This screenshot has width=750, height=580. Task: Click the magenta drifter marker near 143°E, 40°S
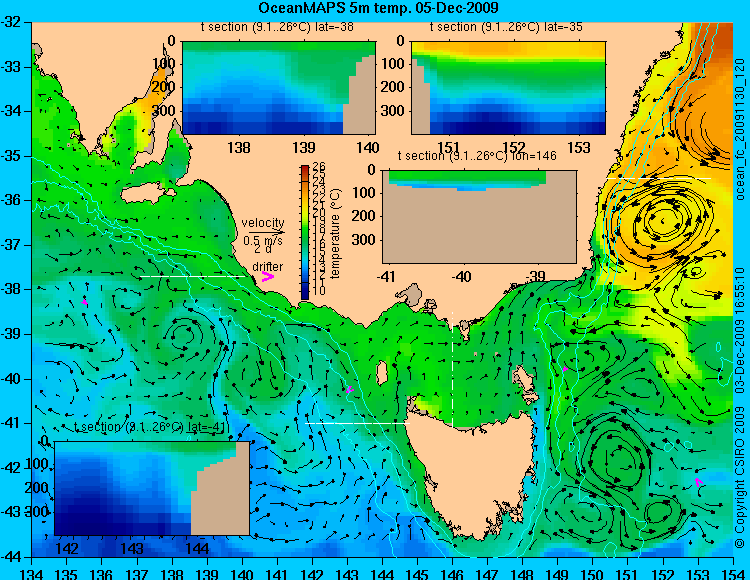pyautogui.click(x=350, y=390)
